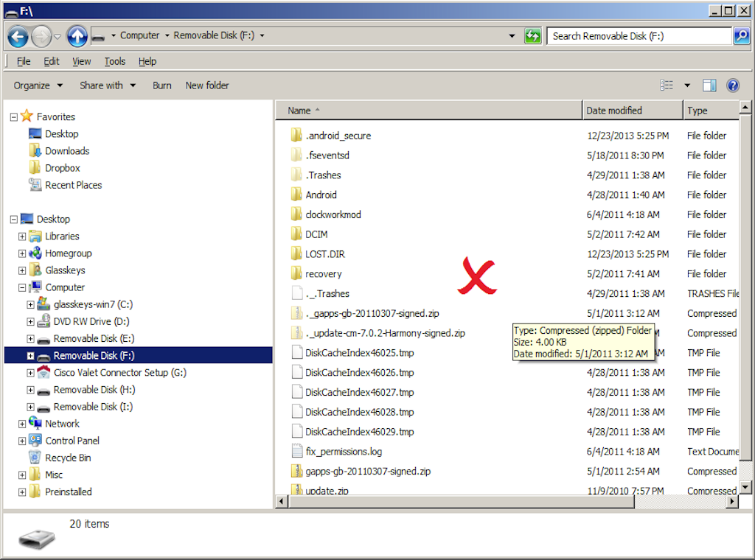Sort by Date modified column header
Viewport: 755px width, 560px height.
click(614, 111)
